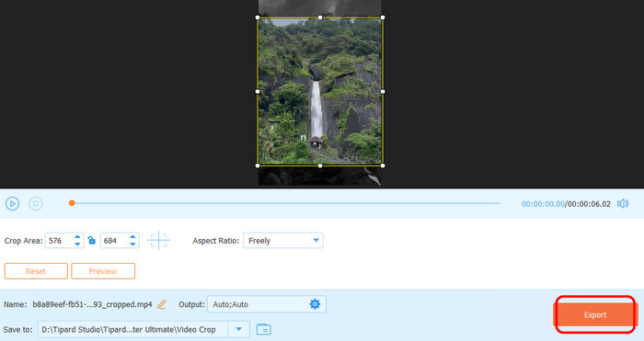Click the bottom-center crop handle
Viewport: 644px width, 341px height.
point(320,165)
